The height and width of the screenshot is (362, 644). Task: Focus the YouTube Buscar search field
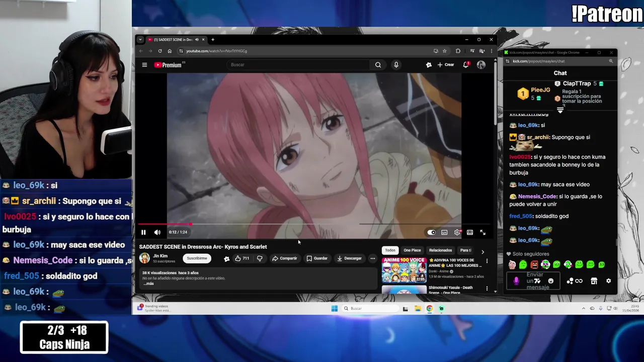click(298, 65)
